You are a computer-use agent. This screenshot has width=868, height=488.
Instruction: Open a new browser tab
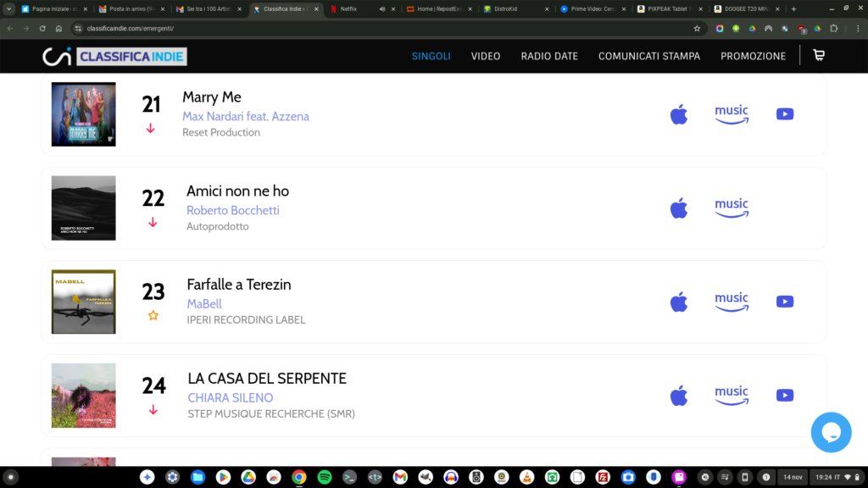[x=793, y=8]
